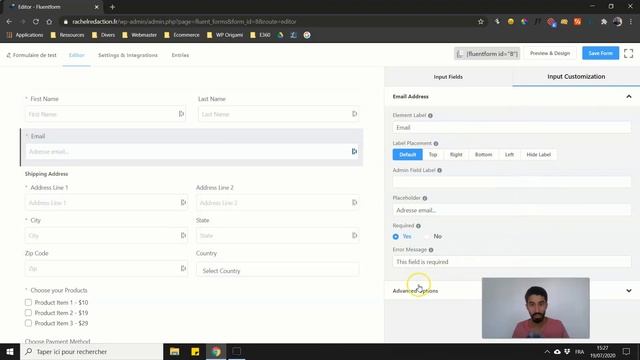The image size is (640, 360).
Task: Set label placement to Left
Action: pos(509,155)
